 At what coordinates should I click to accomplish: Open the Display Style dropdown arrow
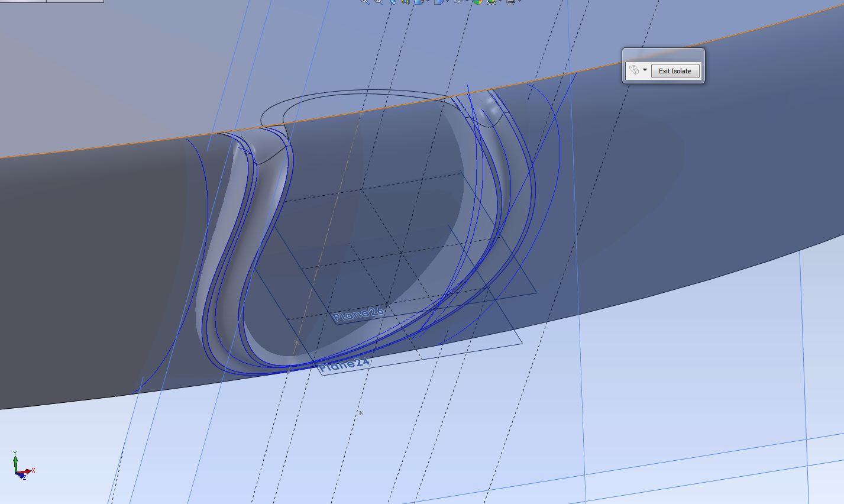[447, 3]
